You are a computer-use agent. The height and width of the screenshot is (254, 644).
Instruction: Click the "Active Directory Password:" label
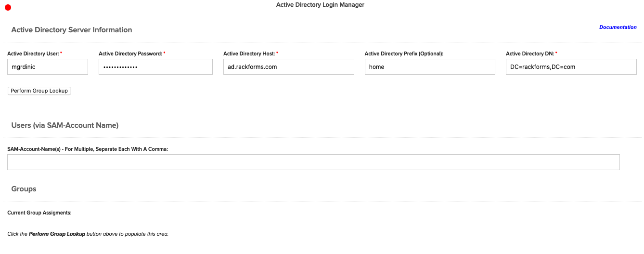pyautogui.click(x=130, y=53)
